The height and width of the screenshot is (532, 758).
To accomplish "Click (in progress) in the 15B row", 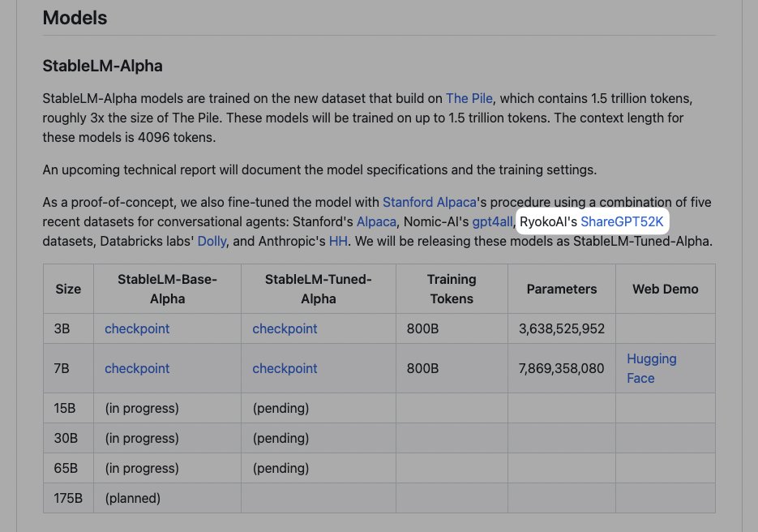I will [x=142, y=408].
